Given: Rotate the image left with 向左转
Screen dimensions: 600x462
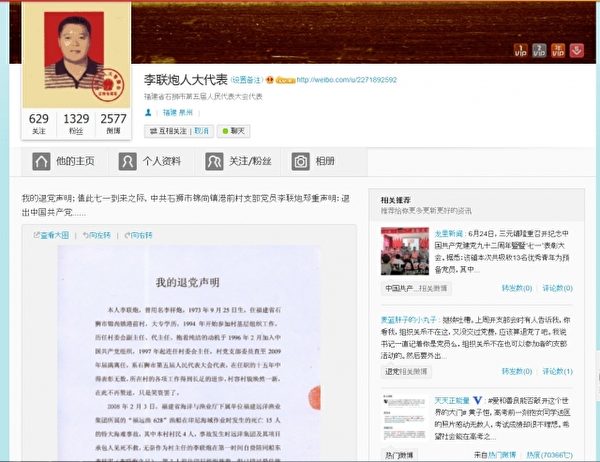Looking at the screenshot, I should tap(95, 235).
